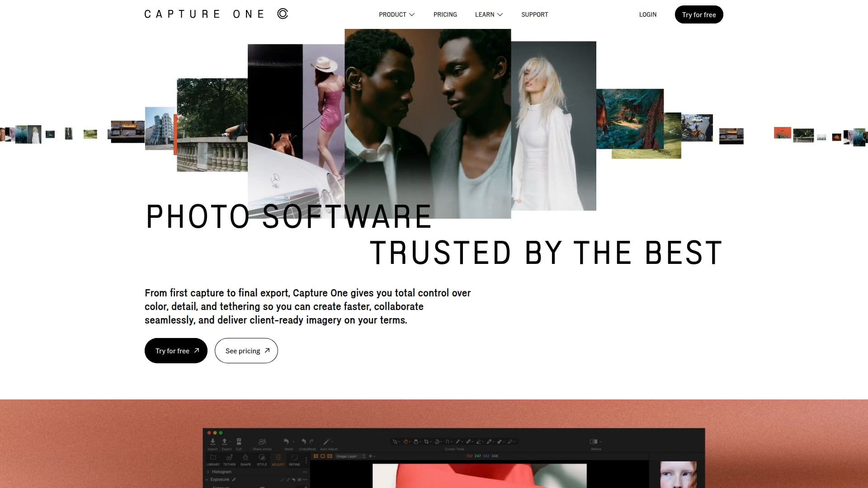Image resolution: width=868 pixels, height=488 pixels.
Task: Select the teal forest landscape photo
Action: point(630,119)
